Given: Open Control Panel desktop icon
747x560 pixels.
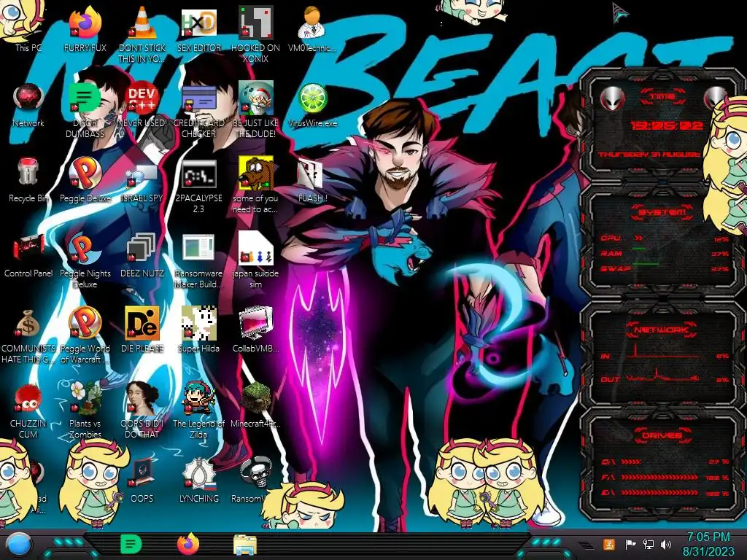Looking at the screenshot, I should (28, 255).
